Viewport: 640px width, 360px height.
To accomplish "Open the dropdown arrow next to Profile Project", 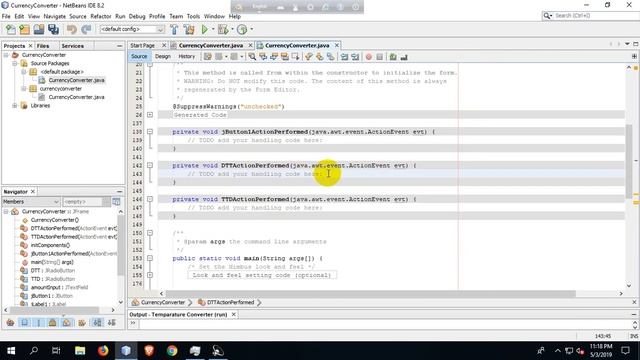I will coord(251,29).
